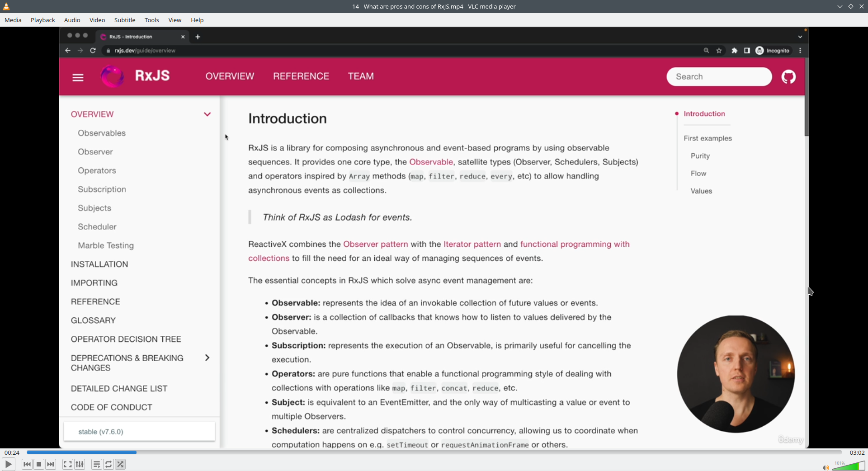This screenshot has height=471, width=868.
Task: Open the Tools menu
Action: coord(152,20)
